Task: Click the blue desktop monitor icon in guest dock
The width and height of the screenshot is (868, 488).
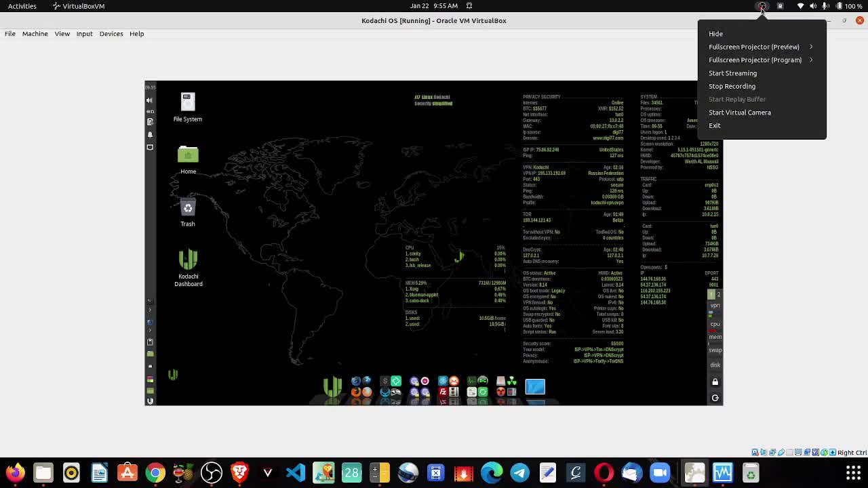Action: click(x=535, y=386)
